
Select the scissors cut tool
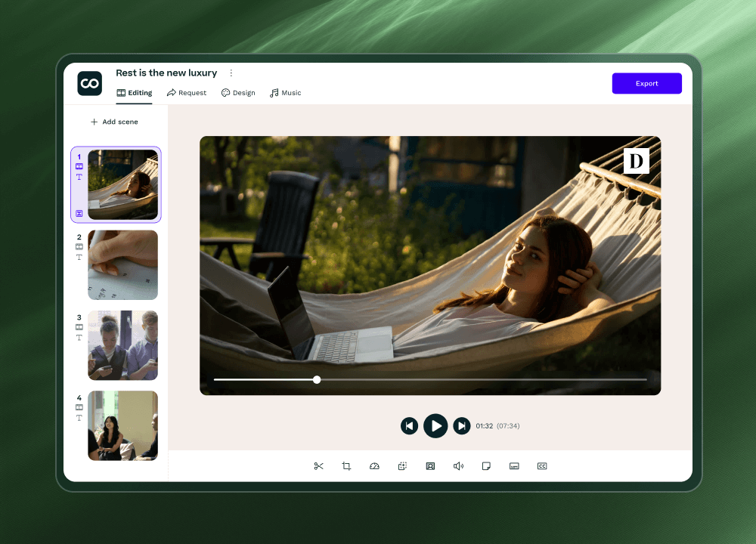(x=318, y=466)
